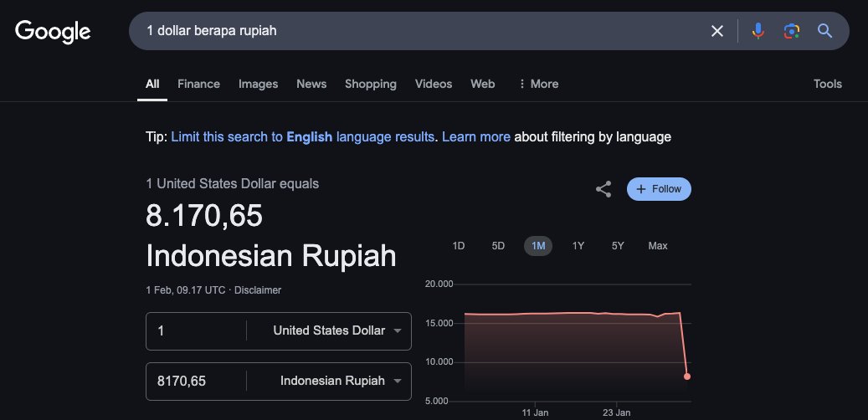Open the Disclaimer link
This screenshot has width=868, height=420.
click(x=258, y=290)
